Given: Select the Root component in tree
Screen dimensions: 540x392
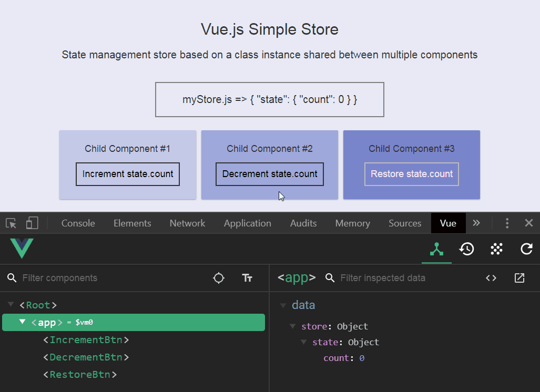Looking at the screenshot, I should [x=38, y=305].
